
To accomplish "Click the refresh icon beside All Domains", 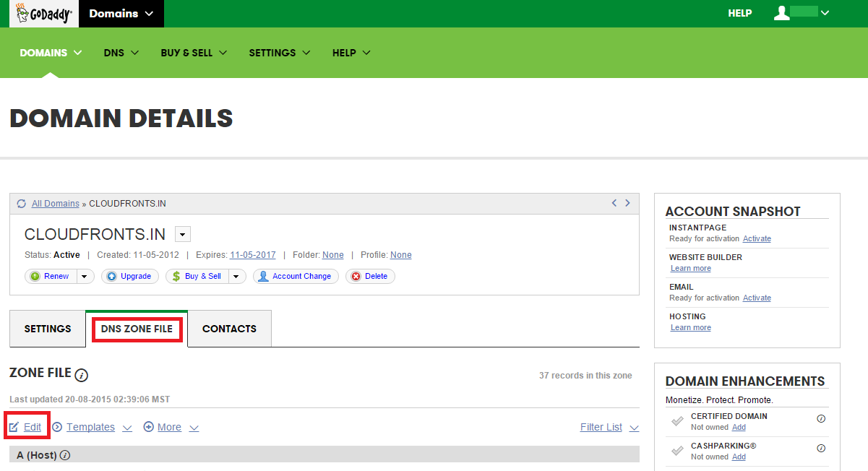I will pyautogui.click(x=21, y=204).
